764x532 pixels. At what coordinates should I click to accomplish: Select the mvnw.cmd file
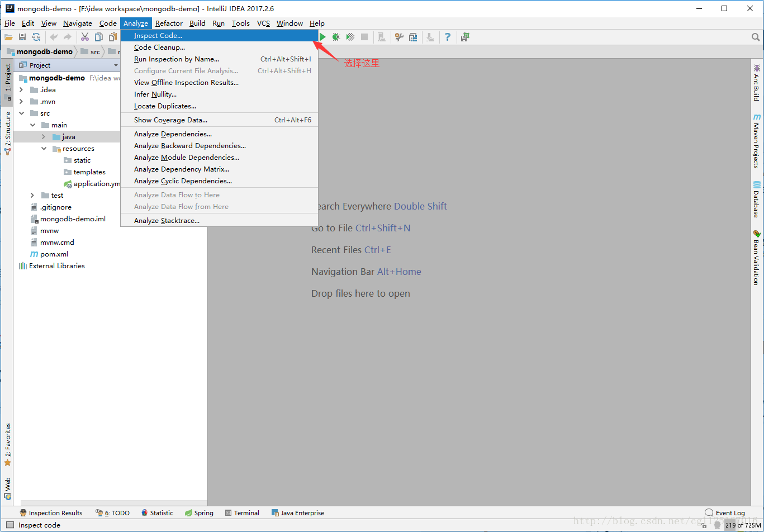(x=53, y=243)
